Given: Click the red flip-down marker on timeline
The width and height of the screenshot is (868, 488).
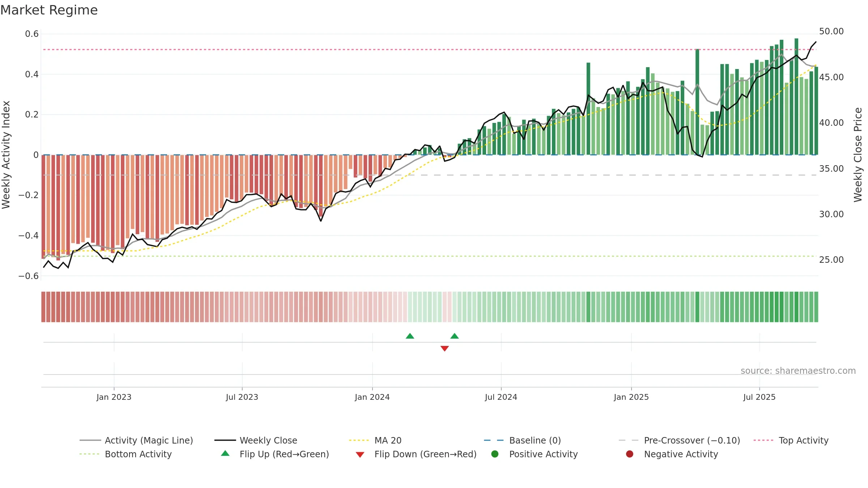Looking at the screenshot, I should (444, 348).
